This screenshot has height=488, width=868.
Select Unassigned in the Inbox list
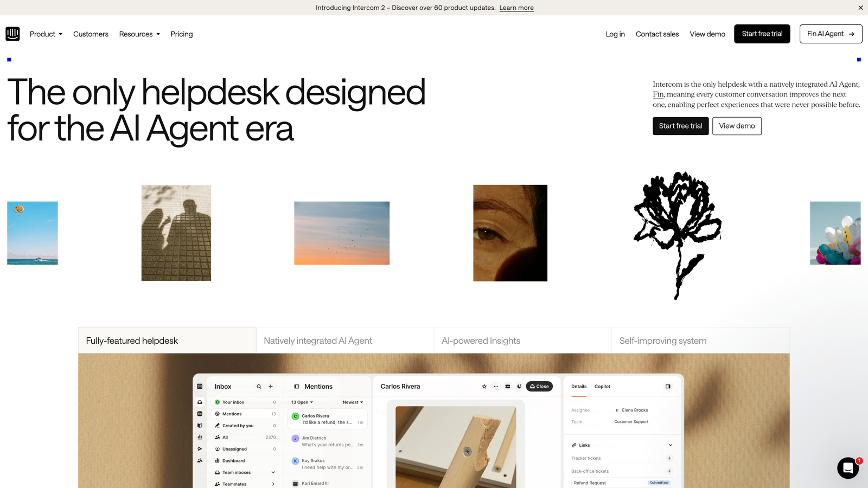(x=245, y=449)
